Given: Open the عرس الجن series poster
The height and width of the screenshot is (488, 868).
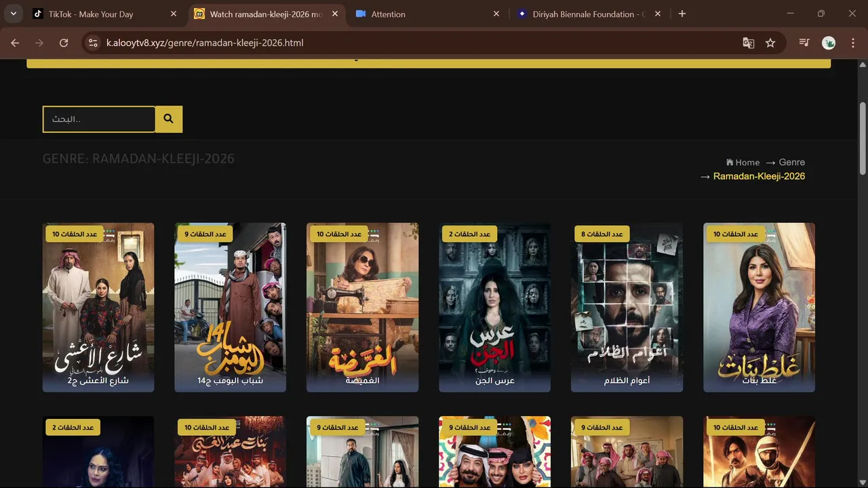Looking at the screenshot, I should (494, 307).
